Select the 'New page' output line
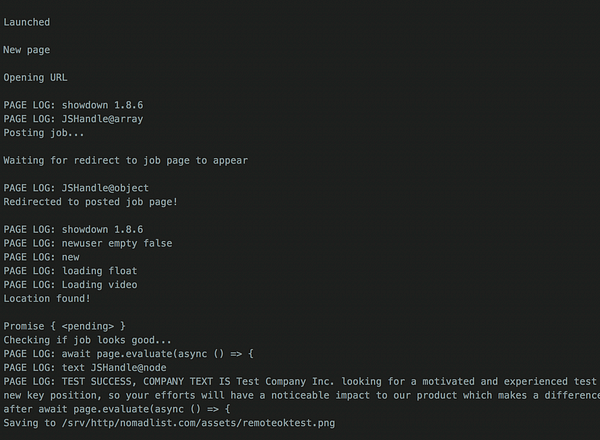This screenshot has height=440, width=600. pos(26,50)
